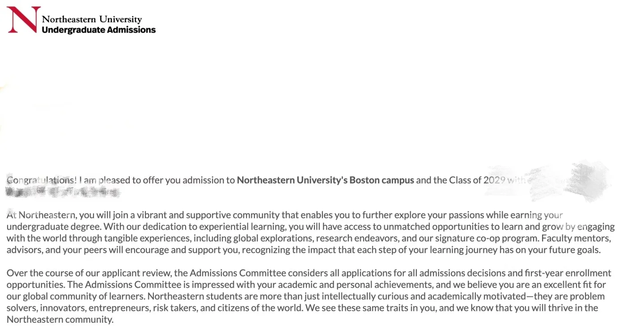Click the "Undergraduate Admissions" header text

tap(98, 30)
